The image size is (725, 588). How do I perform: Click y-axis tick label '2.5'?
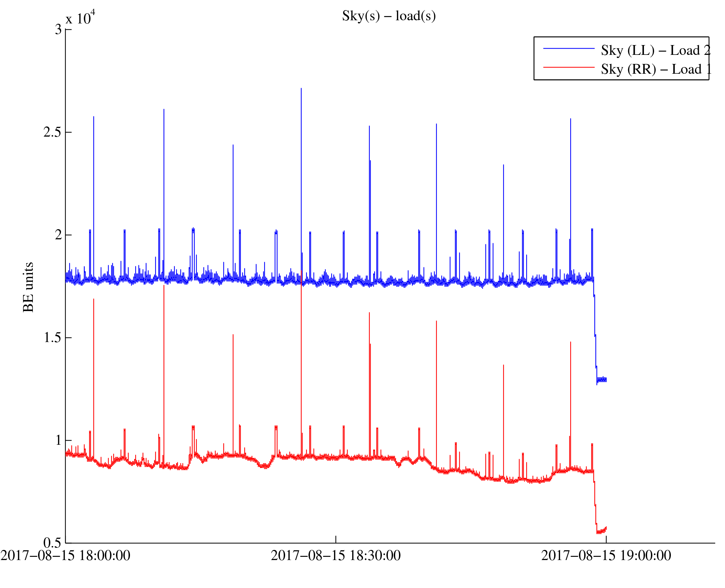click(x=52, y=132)
